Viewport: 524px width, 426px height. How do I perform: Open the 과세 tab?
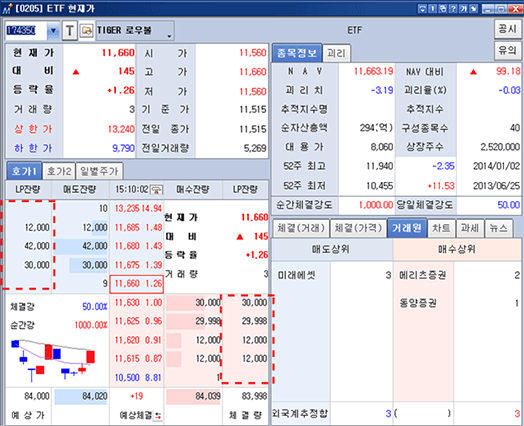(x=470, y=228)
